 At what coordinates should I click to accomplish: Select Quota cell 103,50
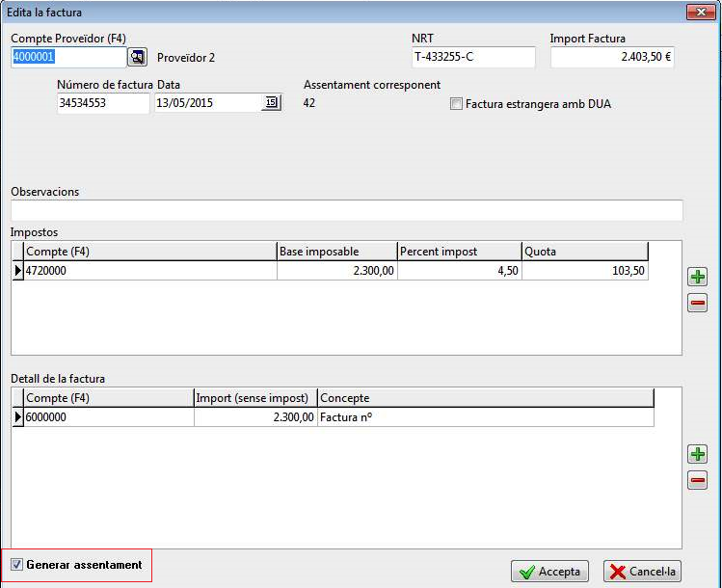(585, 271)
